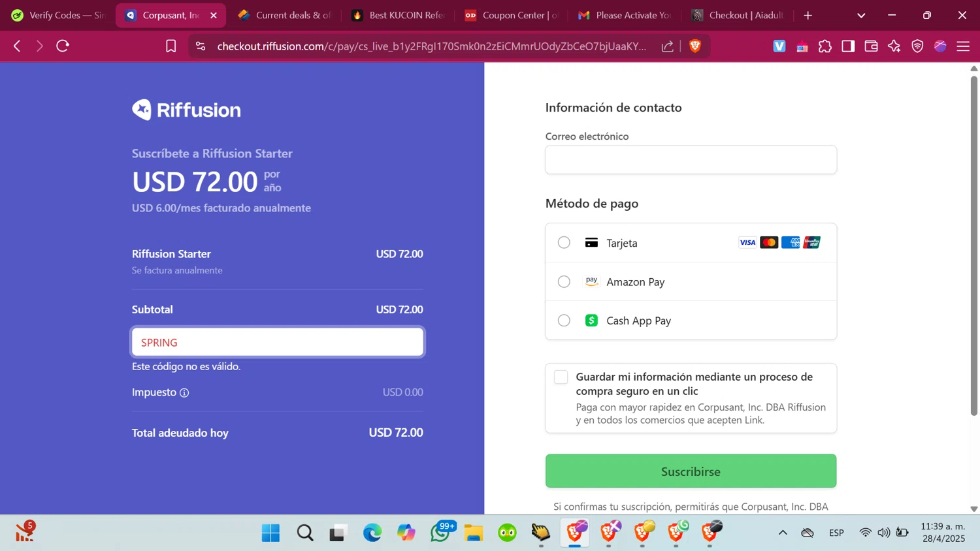Switch to Coupon Center tab
Screen dimensions: 980x551
click(x=512, y=15)
